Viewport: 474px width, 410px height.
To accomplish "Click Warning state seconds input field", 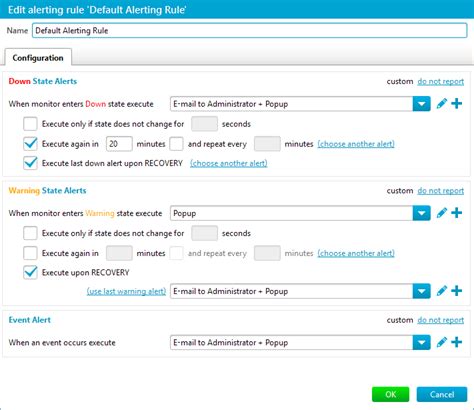I will tap(204, 233).
